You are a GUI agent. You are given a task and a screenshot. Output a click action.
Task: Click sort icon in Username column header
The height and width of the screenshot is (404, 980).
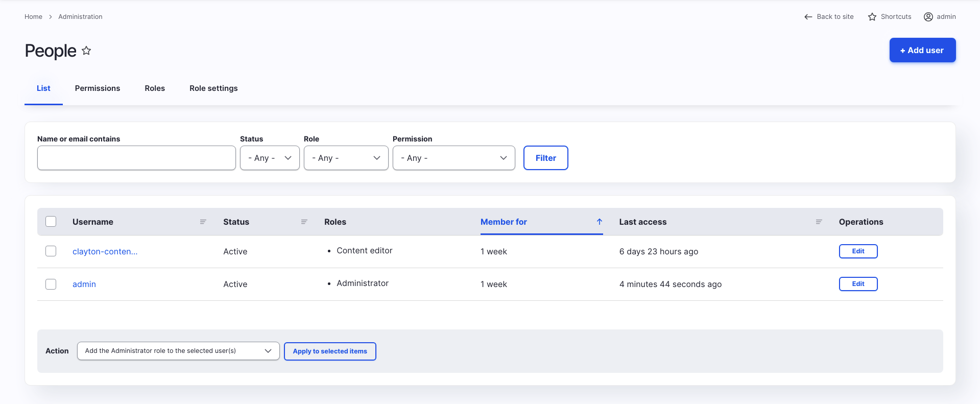tap(203, 222)
